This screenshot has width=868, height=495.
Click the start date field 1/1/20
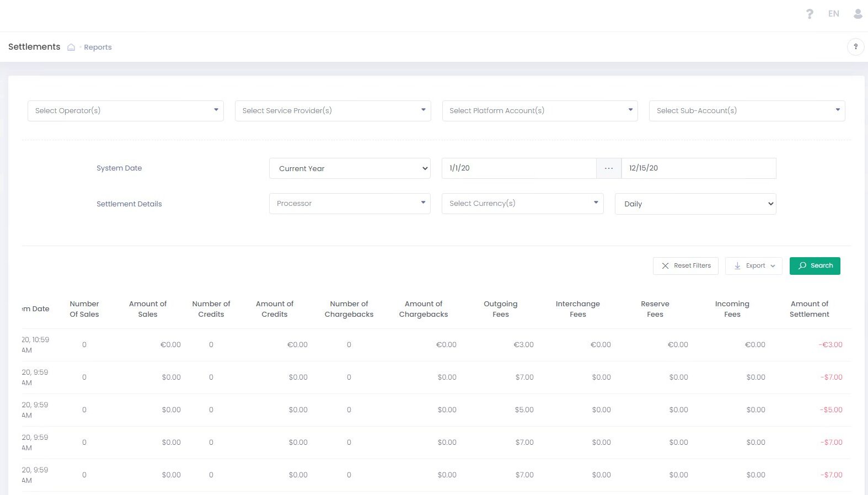(518, 168)
